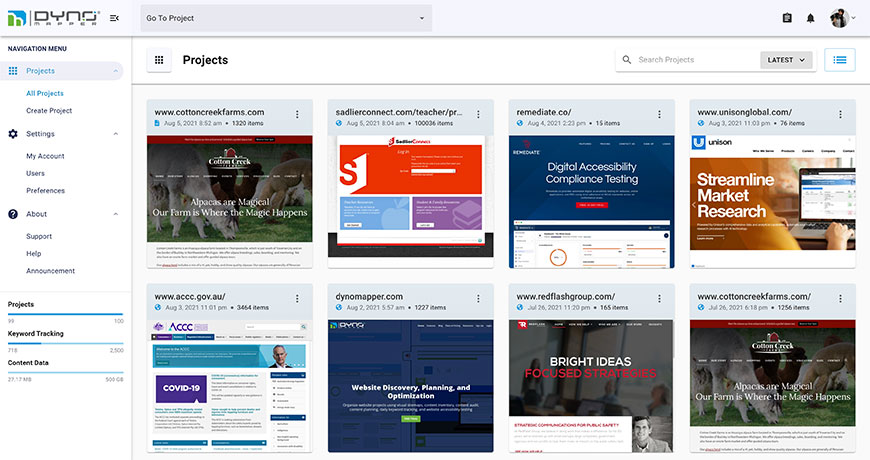Image resolution: width=870 pixels, height=460 pixels.
Task: Collapse the Settings section in navigation
Action: (x=115, y=134)
